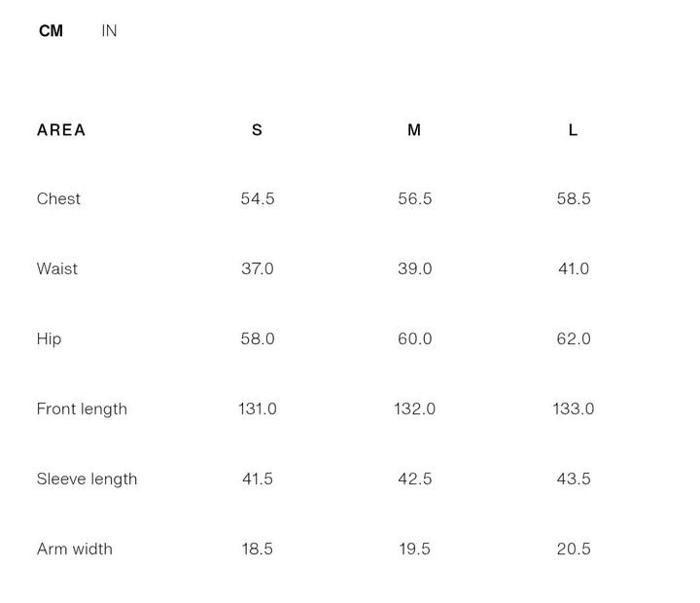Viewport: 700px width, 603px height.
Task: Click Hip value 62.0 for size L
Action: (x=574, y=338)
